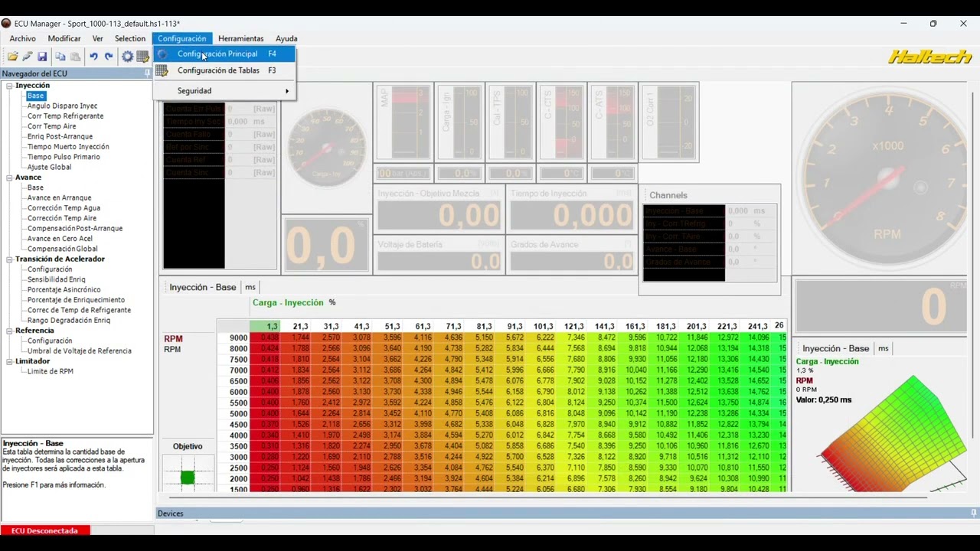Choose Configuración Principal from the menu
This screenshot has height=551, width=980.
pos(224,54)
